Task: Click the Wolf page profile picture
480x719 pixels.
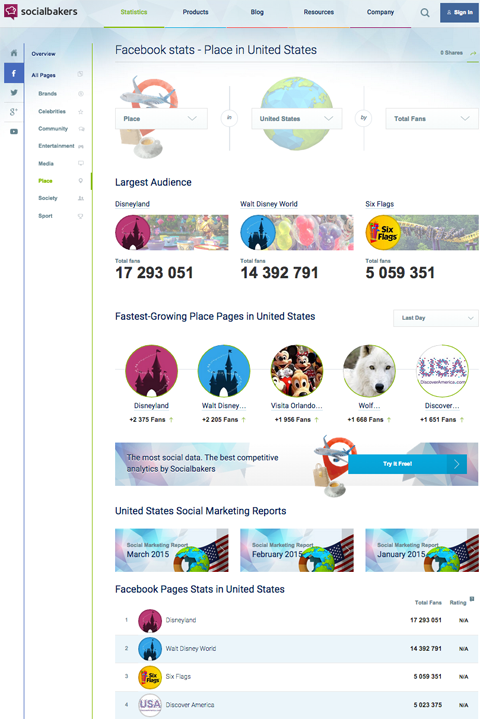Action: click(x=369, y=371)
